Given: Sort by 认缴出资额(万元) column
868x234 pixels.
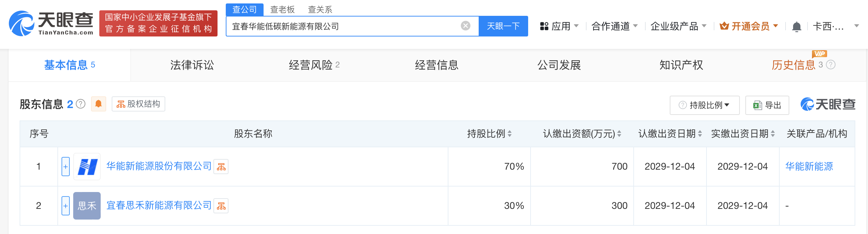Looking at the screenshot, I should tap(619, 134).
